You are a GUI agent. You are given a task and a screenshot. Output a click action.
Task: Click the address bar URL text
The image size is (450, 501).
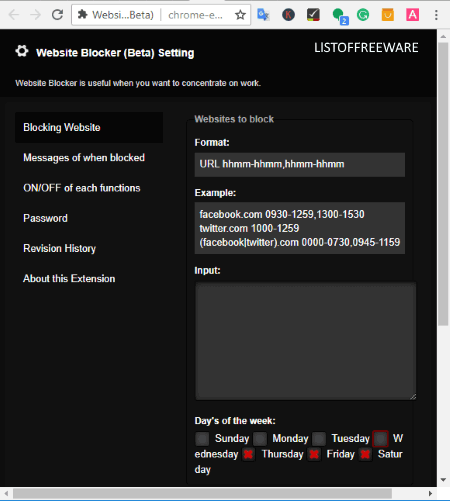click(195, 15)
